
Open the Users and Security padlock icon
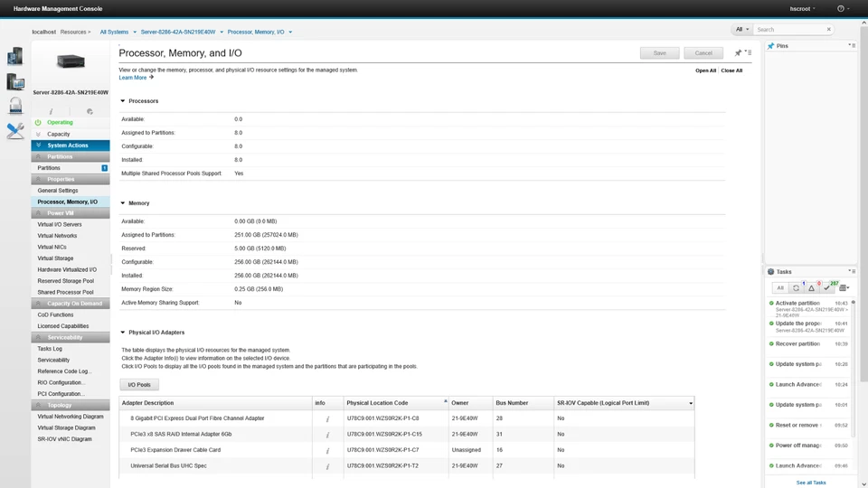15,105
